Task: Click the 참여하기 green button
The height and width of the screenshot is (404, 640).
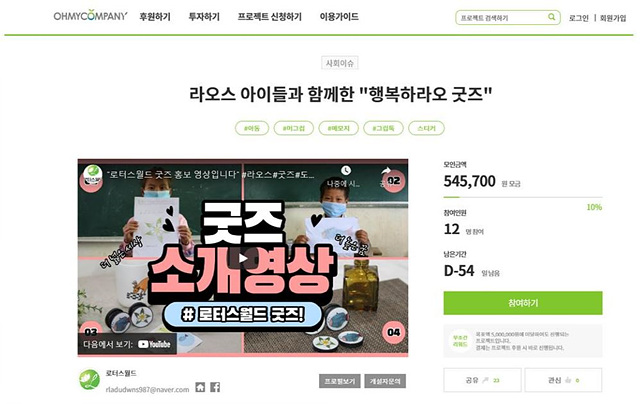Action: coord(523,303)
